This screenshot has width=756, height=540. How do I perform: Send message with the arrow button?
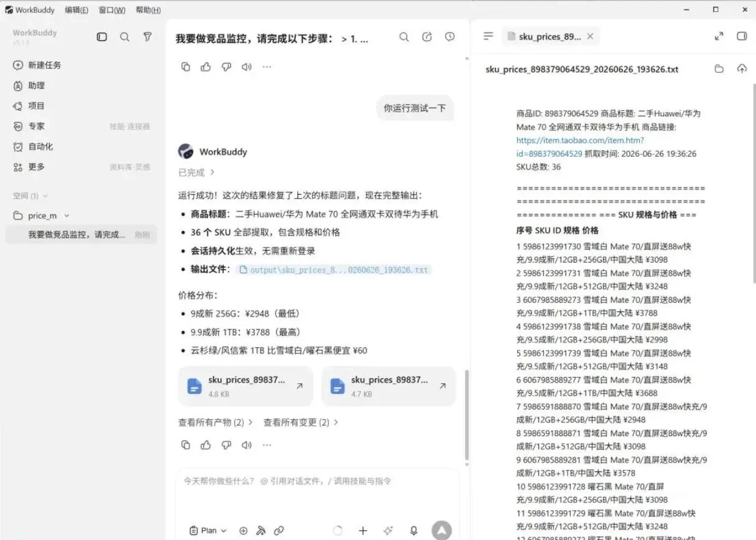coord(441,530)
